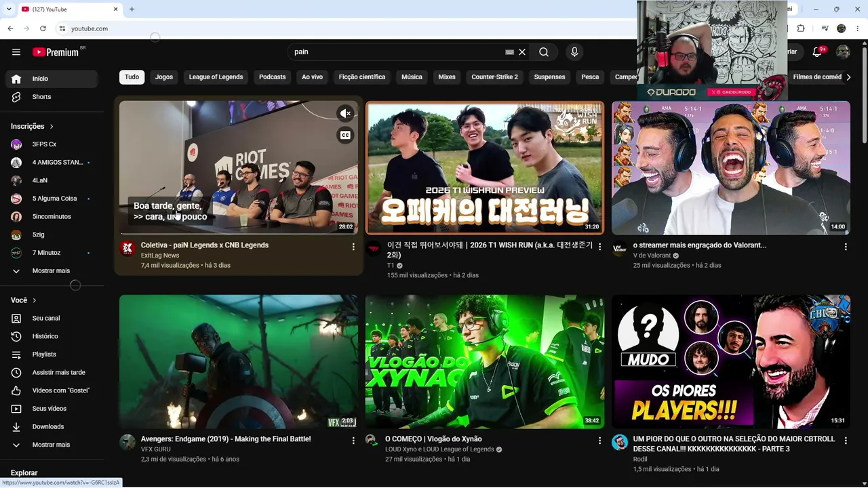The height and width of the screenshot is (488, 868).
Task: Open Coletiva - paiN Legends x CNB title
Action: pyautogui.click(x=205, y=245)
